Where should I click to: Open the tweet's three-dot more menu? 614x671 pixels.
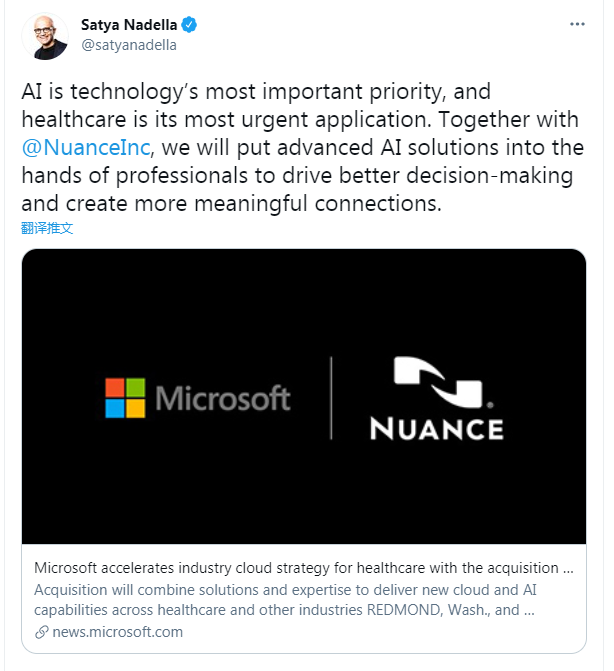click(x=577, y=23)
